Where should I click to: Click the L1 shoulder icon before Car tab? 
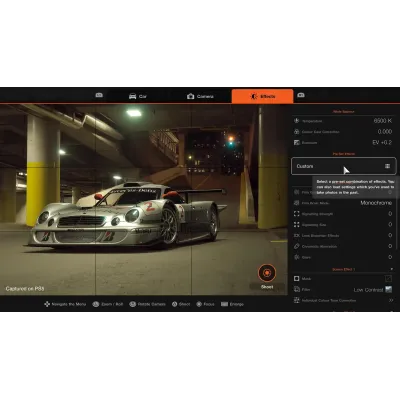(99, 95)
